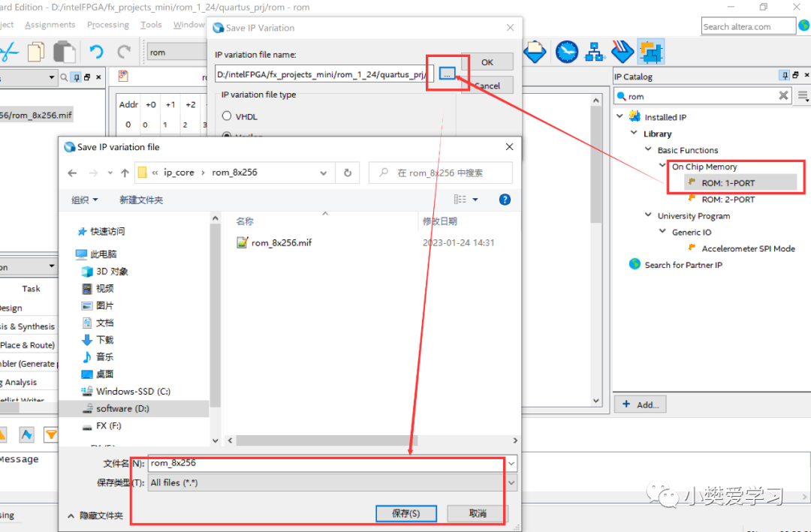This screenshot has height=532, width=811.
Task: Click the IP variation file name field
Action: coord(324,74)
